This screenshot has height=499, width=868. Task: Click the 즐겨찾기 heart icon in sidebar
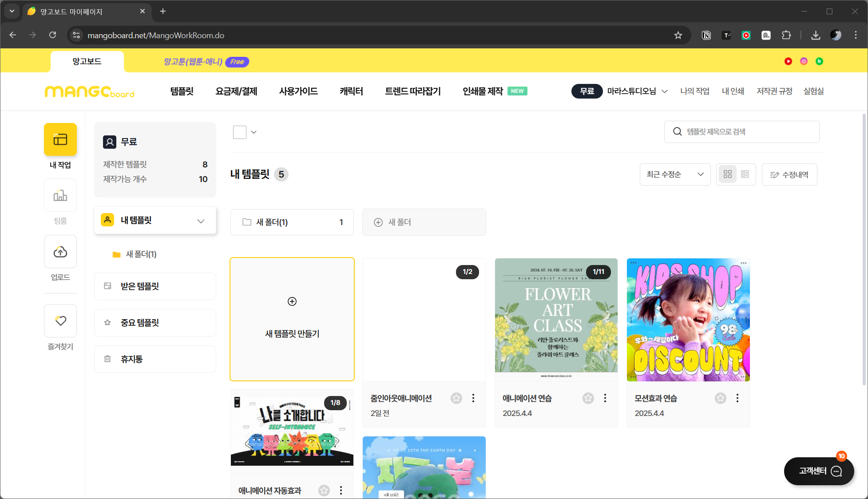(60, 321)
